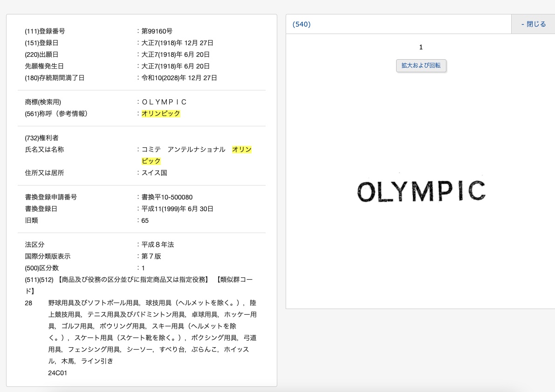Click the (500)区分数 label
This screenshot has height=392, width=555.
[x=42, y=268]
